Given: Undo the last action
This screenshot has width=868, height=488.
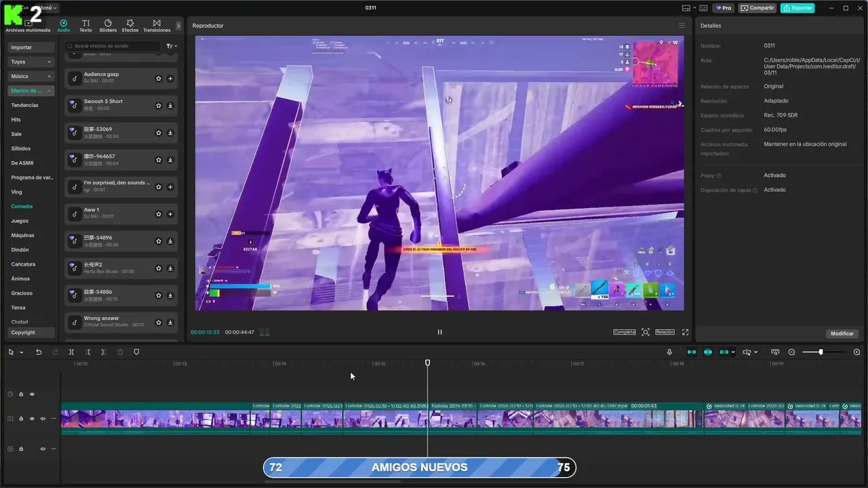Looking at the screenshot, I should [39, 352].
